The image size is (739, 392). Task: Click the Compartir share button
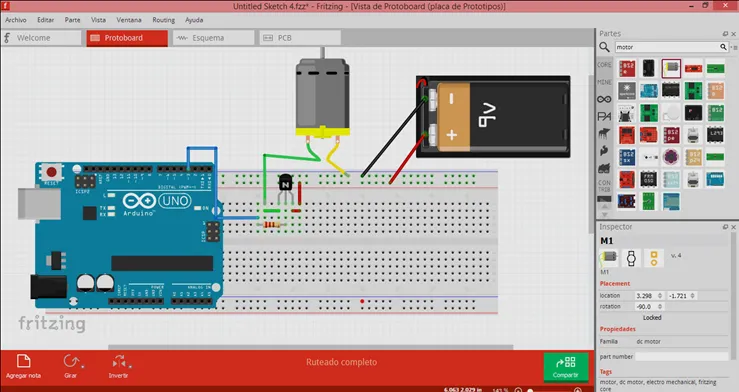pos(566,367)
